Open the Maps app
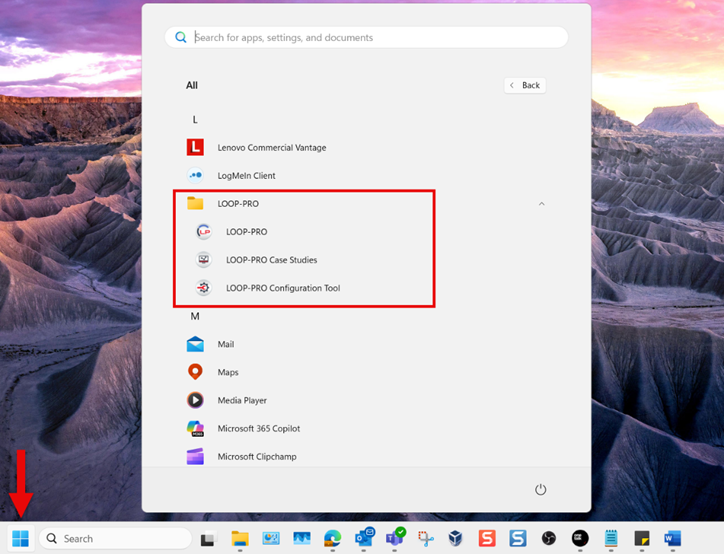 (x=228, y=372)
